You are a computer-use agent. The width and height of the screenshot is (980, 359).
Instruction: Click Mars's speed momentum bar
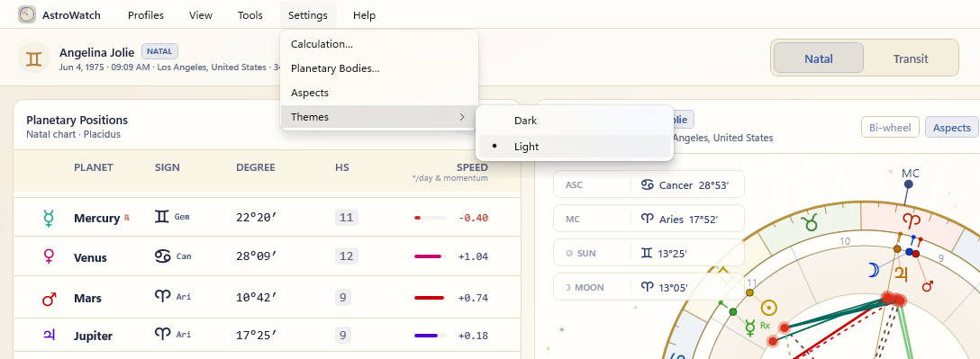(430, 298)
